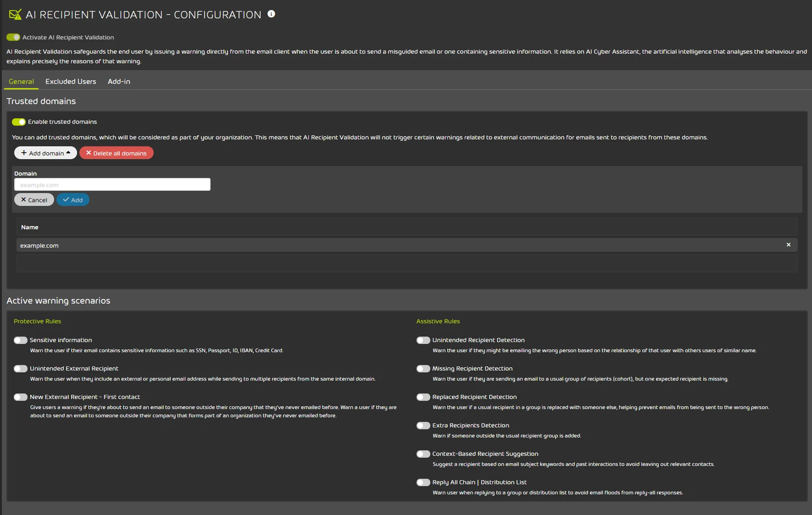Click the blue Add button

(73, 200)
